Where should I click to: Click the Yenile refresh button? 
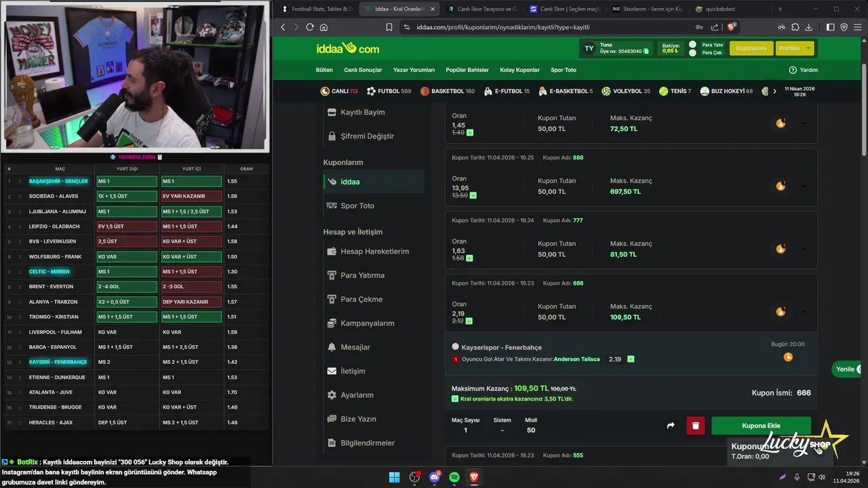848,369
